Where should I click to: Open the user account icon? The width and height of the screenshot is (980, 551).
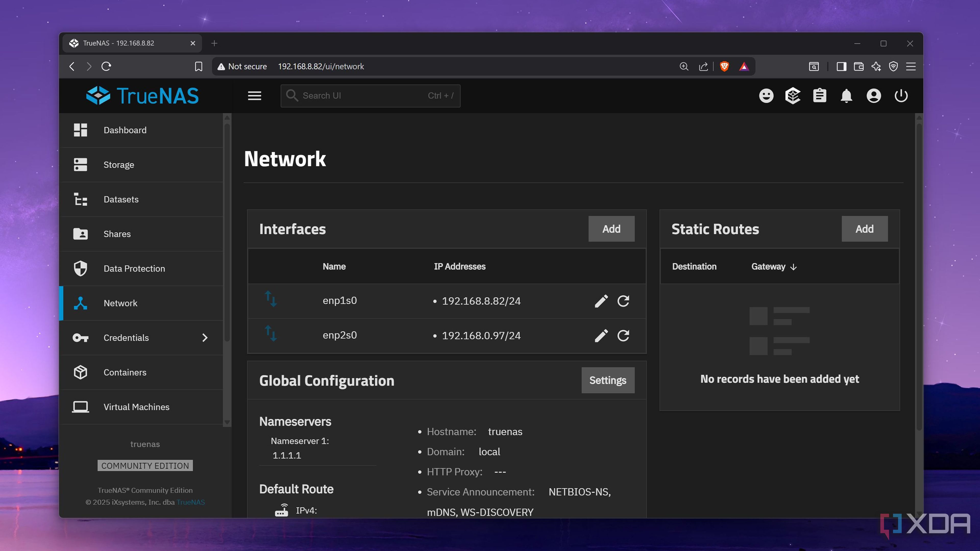coord(874,96)
